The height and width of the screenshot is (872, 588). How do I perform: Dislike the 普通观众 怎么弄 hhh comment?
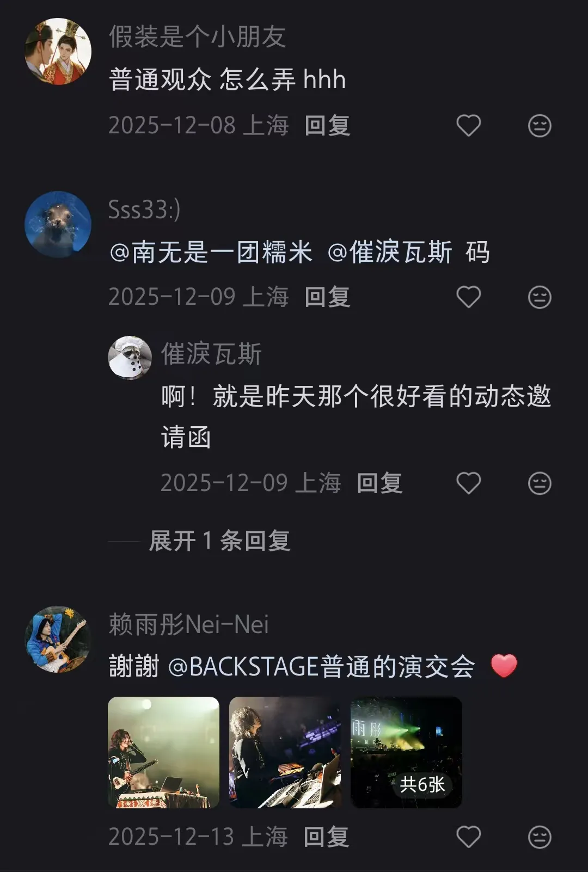(x=540, y=126)
